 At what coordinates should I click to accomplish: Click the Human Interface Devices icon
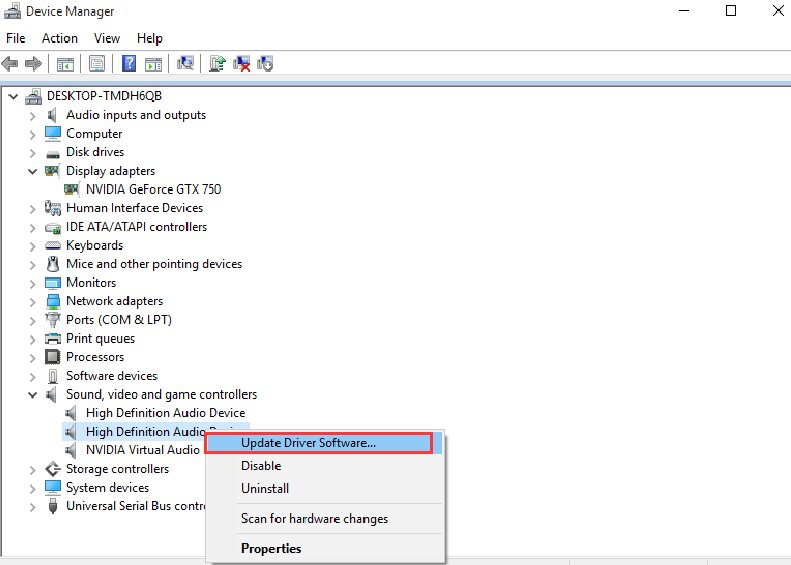click(x=53, y=208)
